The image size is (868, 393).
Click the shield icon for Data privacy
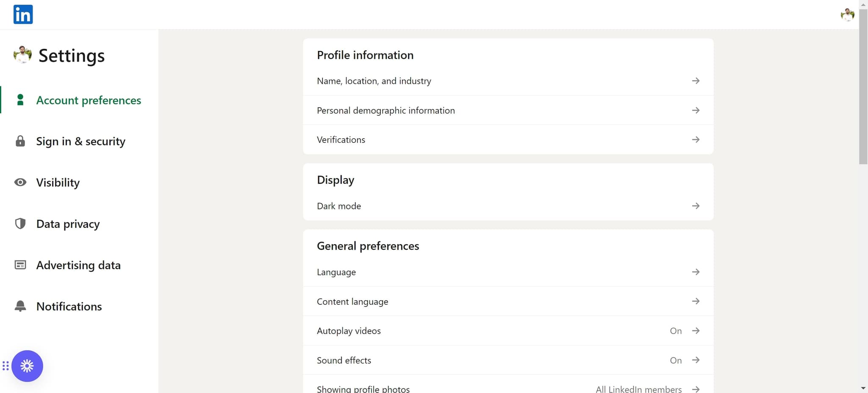click(x=19, y=223)
